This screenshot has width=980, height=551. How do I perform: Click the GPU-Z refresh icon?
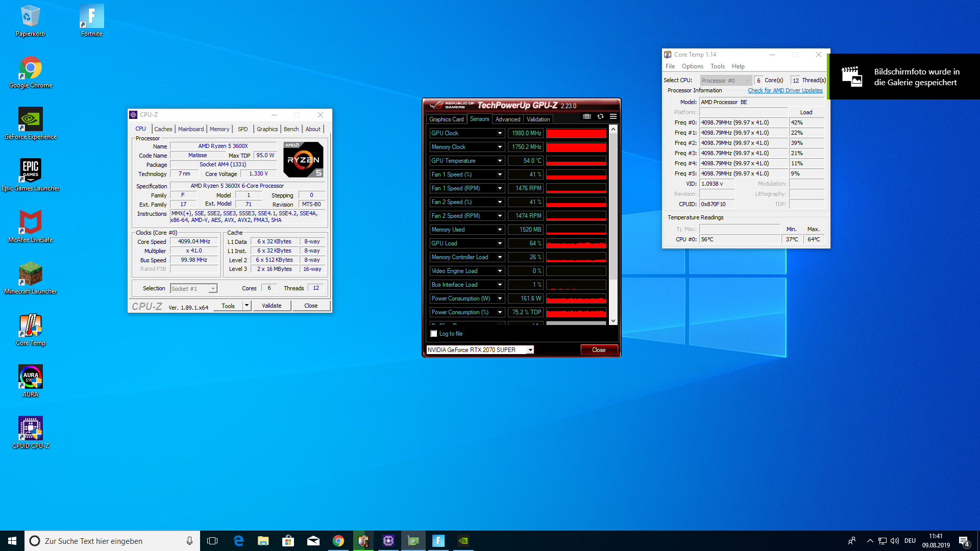coord(600,117)
